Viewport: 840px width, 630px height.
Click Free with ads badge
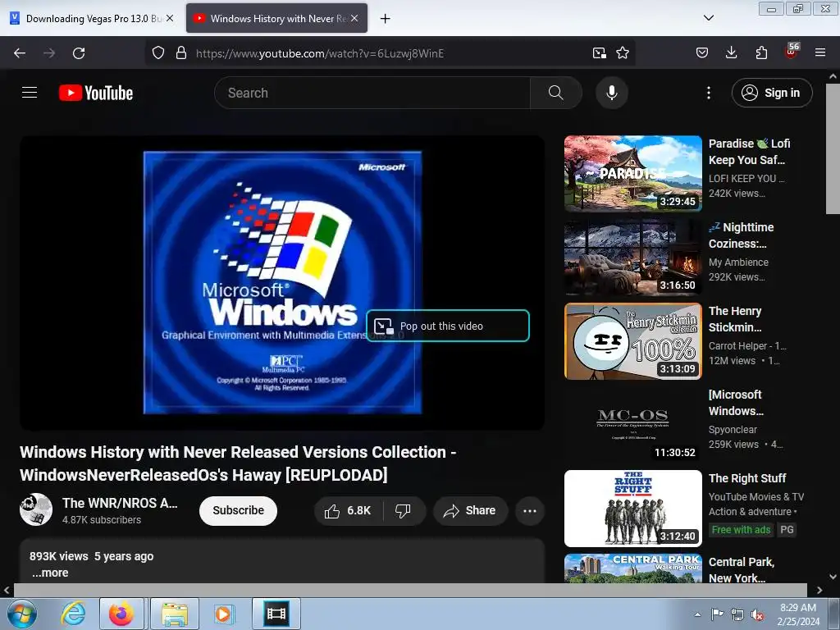741,530
